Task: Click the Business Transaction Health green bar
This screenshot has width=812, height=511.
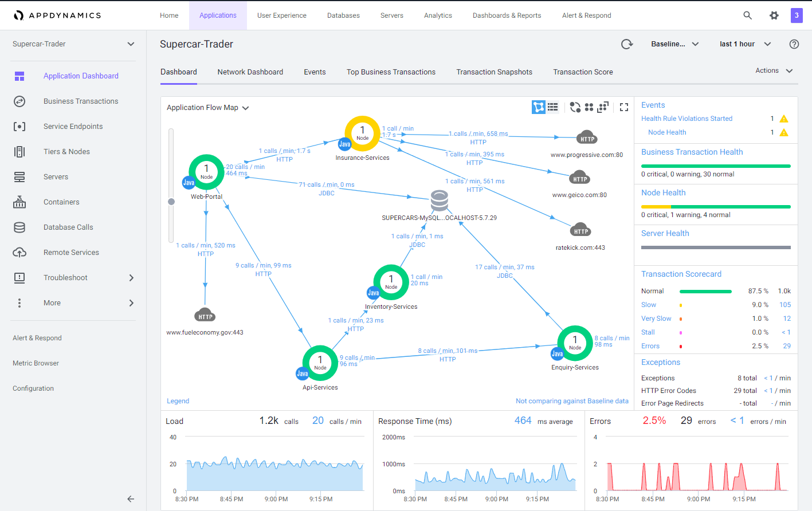Action: pos(716,166)
